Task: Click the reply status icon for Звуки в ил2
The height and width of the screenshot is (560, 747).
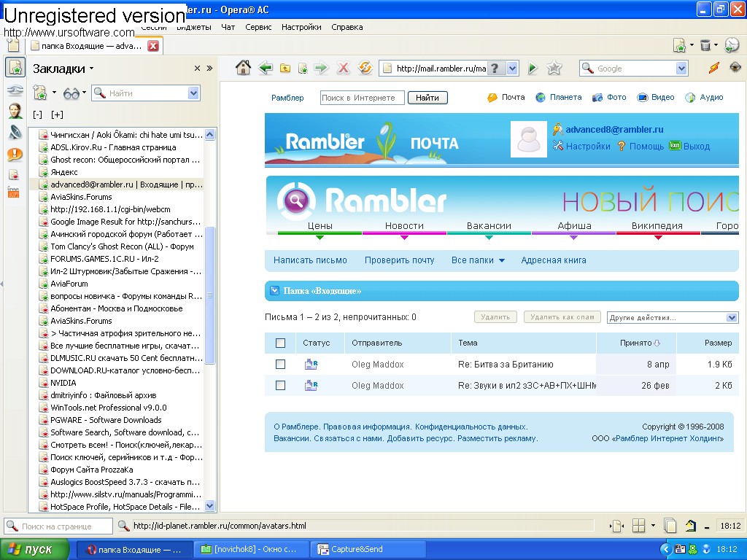Action: tap(311, 385)
